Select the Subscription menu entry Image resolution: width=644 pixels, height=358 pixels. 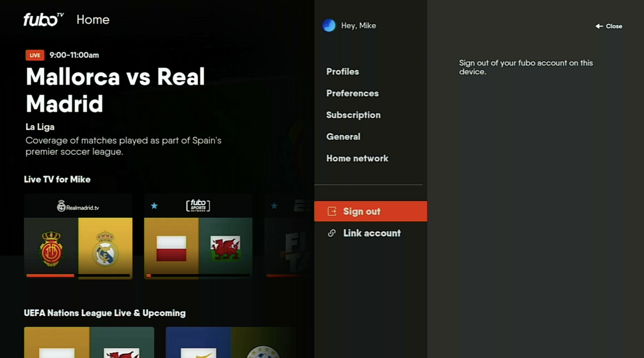[x=353, y=115]
